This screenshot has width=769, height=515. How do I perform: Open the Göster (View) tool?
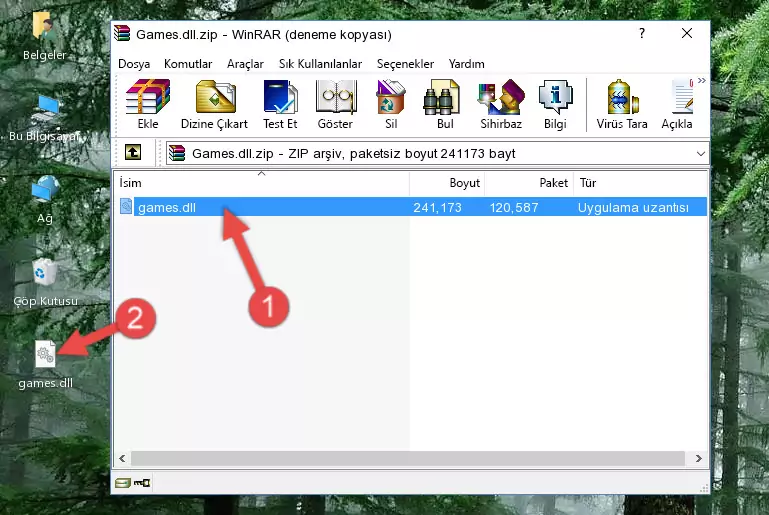pyautogui.click(x=335, y=104)
